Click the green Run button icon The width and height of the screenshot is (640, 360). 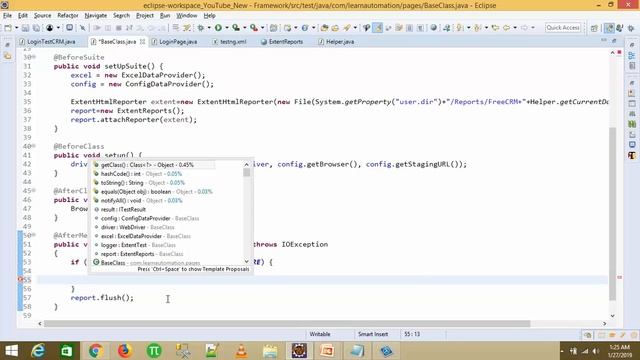pyautogui.click(x=218, y=28)
